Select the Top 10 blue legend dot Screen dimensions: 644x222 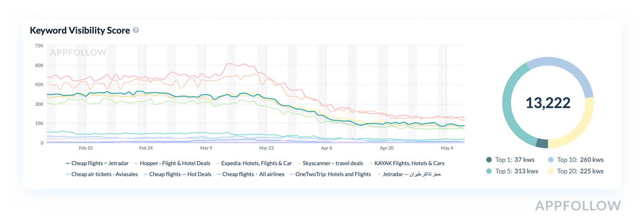[551, 160]
